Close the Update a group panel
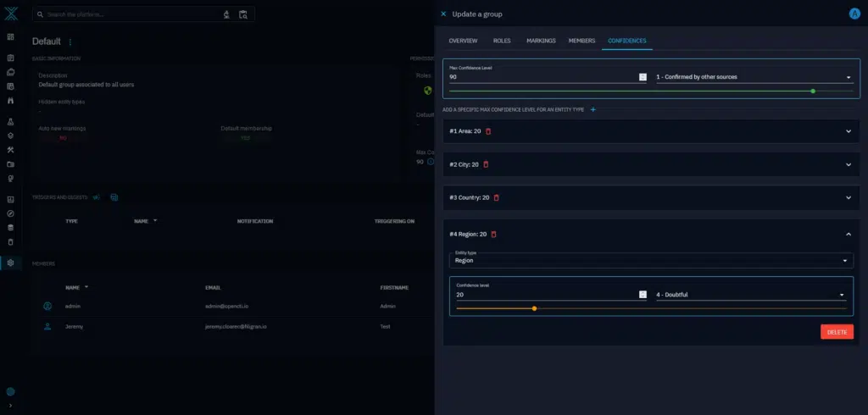This screenshot has height=415, width=868. (443, 14)
